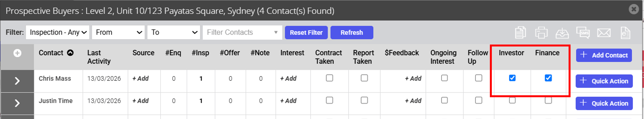Click the download inbox tray icon
The width and height of the screenshot is (644, 119).
(x=562, y=33)
